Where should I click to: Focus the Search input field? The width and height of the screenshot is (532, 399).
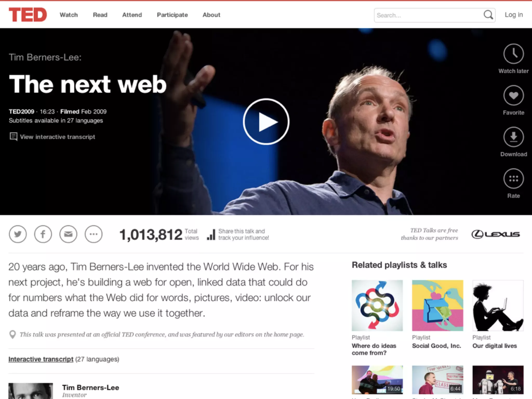point(429,15)
